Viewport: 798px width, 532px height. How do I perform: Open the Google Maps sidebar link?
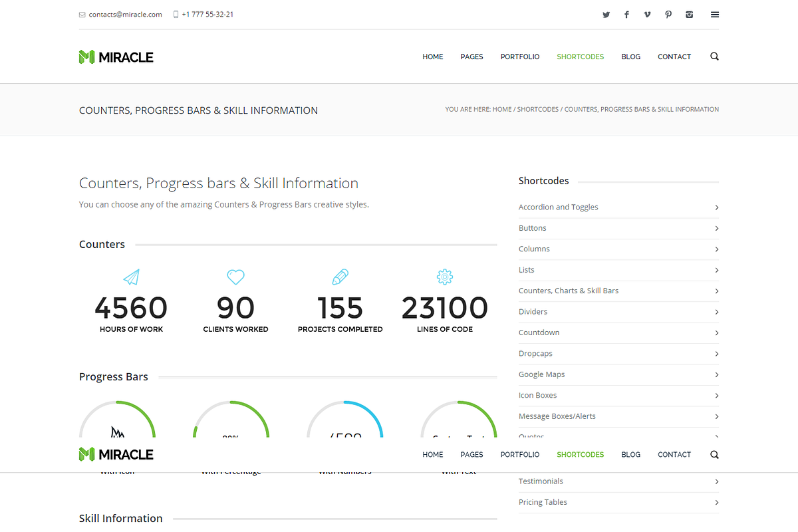click(x=542, y=374)
